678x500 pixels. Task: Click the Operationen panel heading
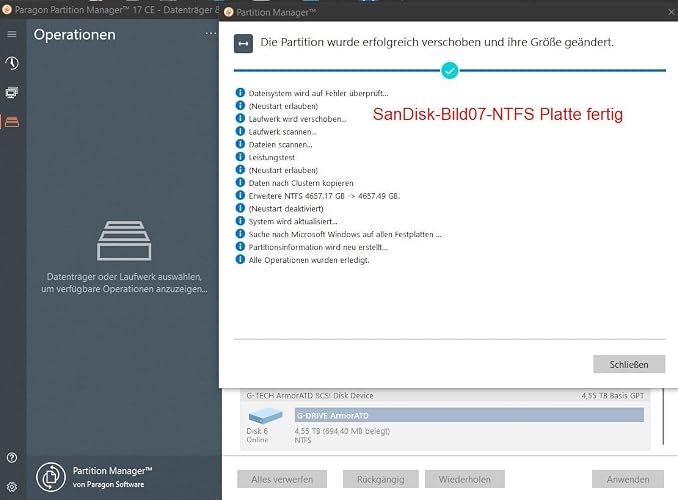[74, 35]
